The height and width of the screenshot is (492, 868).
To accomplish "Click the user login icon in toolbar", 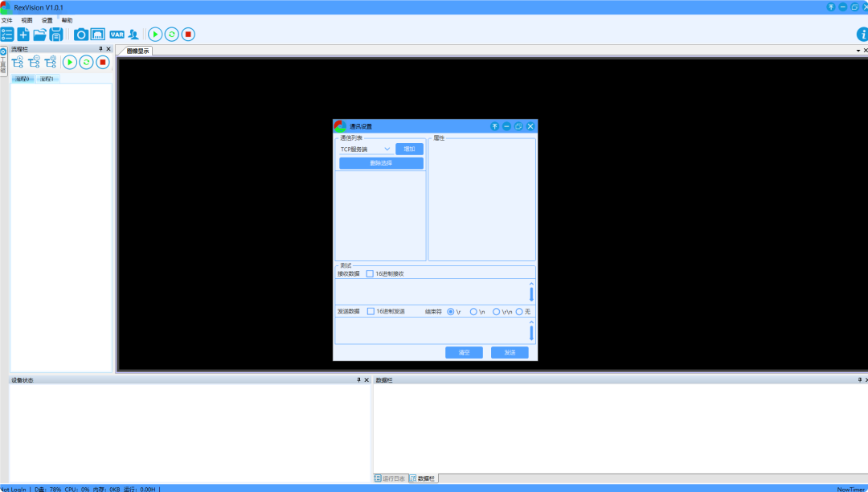I will pyautogui.click(x=133, y=35).
